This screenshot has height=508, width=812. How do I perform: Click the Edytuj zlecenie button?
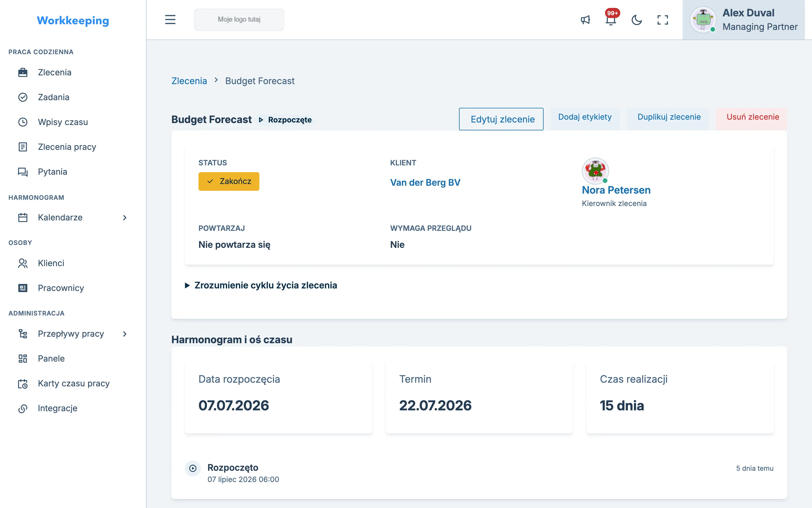point(501,119)
